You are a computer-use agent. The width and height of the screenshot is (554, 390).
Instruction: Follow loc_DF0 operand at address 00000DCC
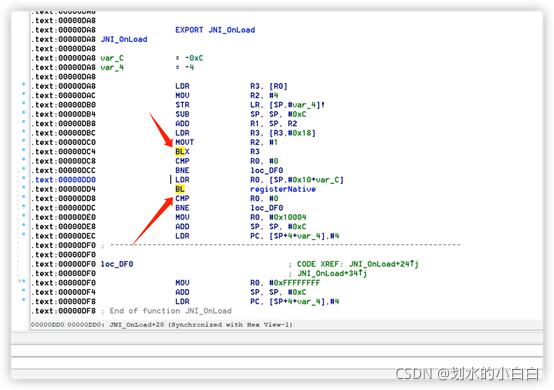pos(267,171)
